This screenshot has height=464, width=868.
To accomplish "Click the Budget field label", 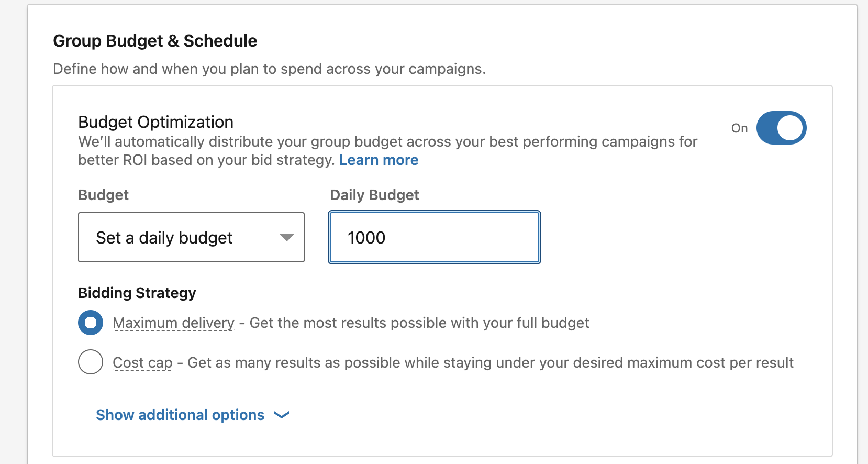I will tap(103, 195).
